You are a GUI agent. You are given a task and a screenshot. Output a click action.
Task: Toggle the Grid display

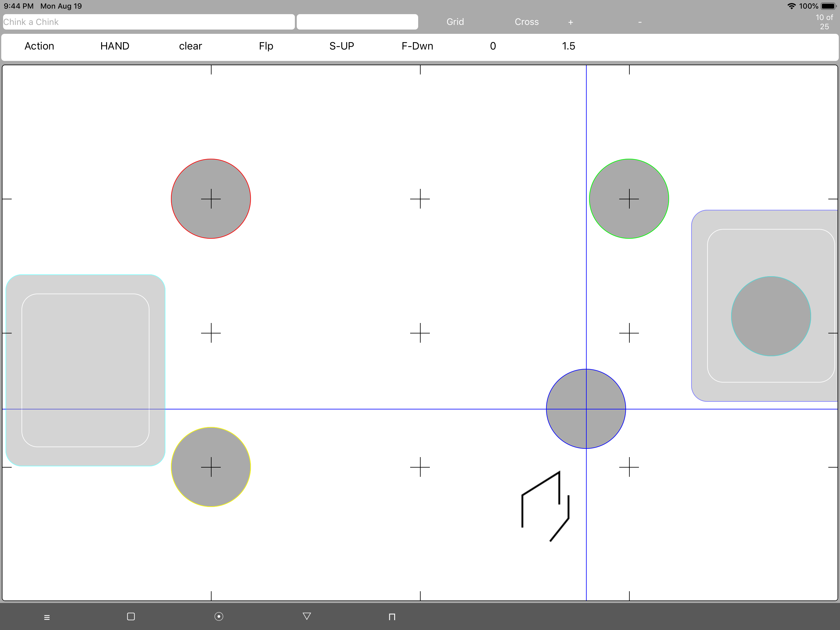(x=455, y=22)
